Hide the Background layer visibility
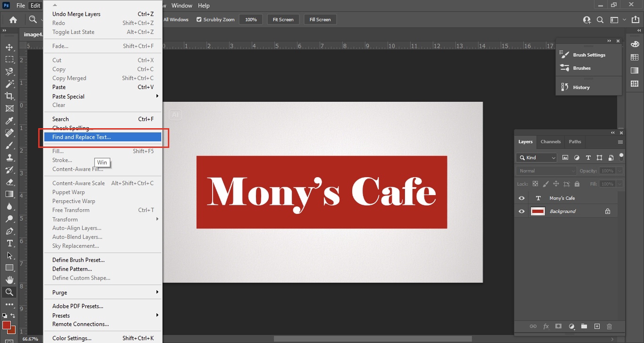This screenshot has width=644, height=343. (x=521, y=211)
